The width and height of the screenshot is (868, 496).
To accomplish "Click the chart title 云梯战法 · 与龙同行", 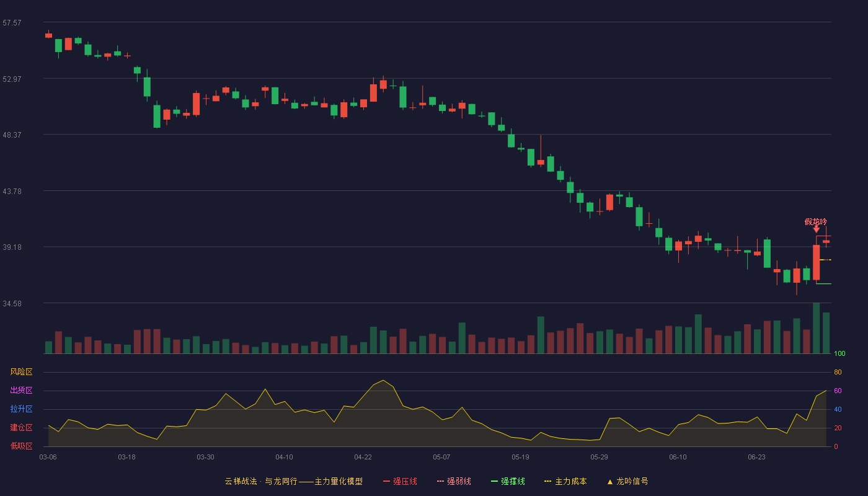I will (261, 481).
